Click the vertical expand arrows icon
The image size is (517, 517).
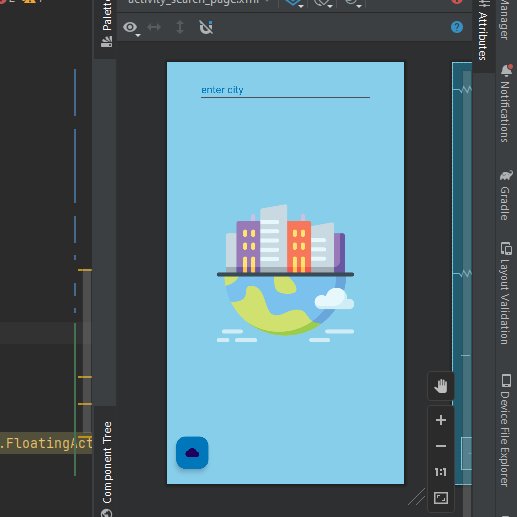tap(180, 27)
